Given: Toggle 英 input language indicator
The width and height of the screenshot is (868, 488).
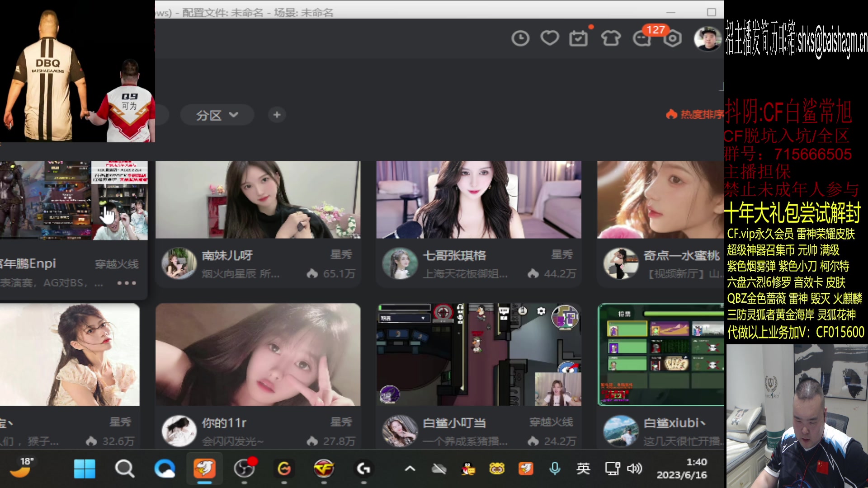Looking at the screenshot, I should click(x=583, y=469).
